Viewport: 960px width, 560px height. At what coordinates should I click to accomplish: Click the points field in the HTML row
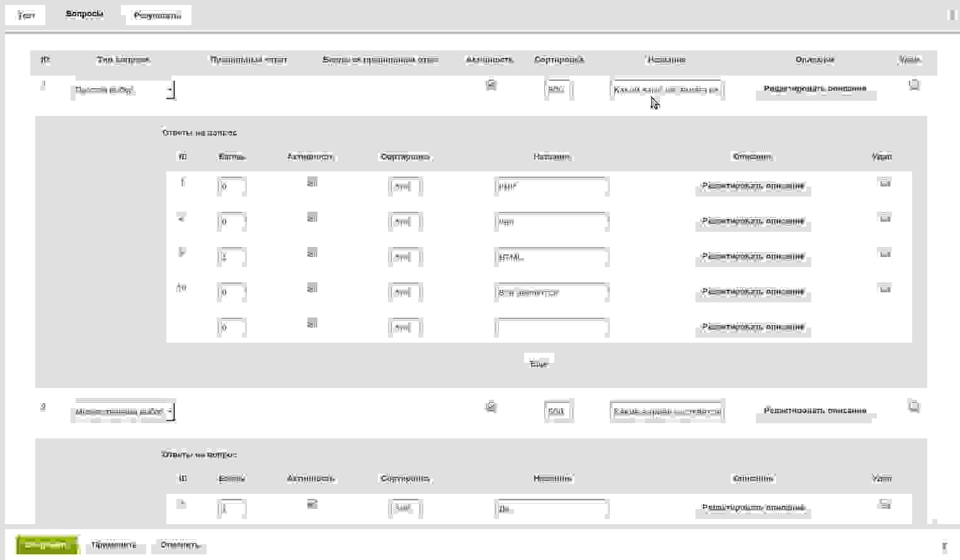point(231,257)
